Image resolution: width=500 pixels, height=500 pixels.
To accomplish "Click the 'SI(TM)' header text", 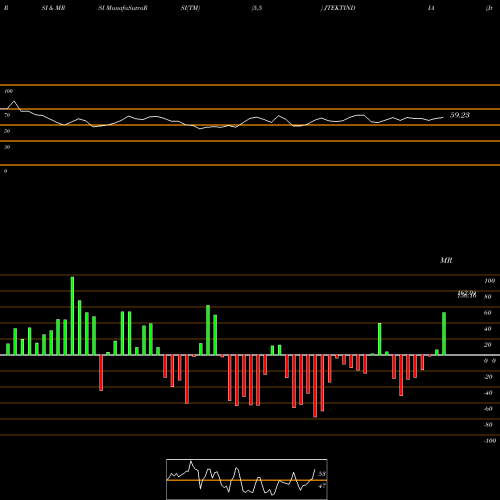I will click(190, 8).
